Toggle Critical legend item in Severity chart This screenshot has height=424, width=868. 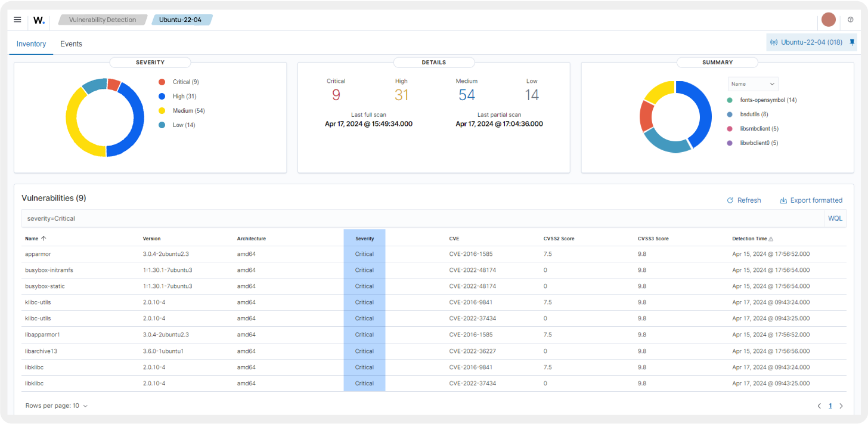pos(181,82)
